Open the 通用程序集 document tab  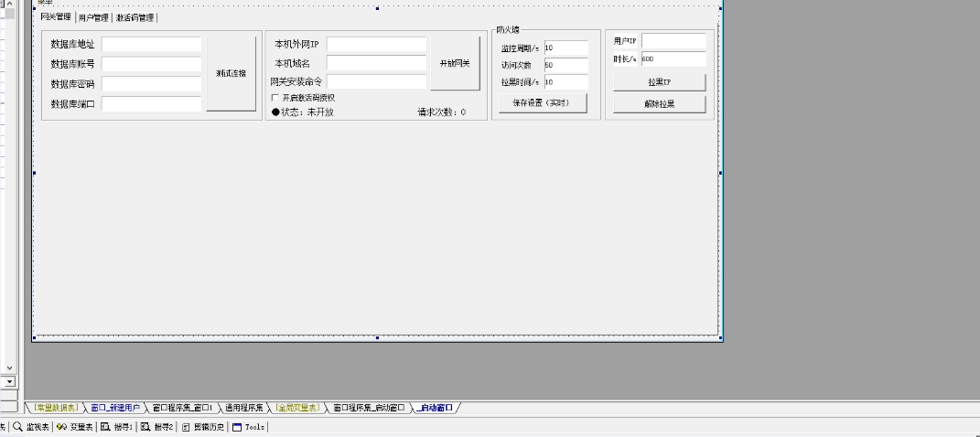pyautogui.click(x=244, y=408)
